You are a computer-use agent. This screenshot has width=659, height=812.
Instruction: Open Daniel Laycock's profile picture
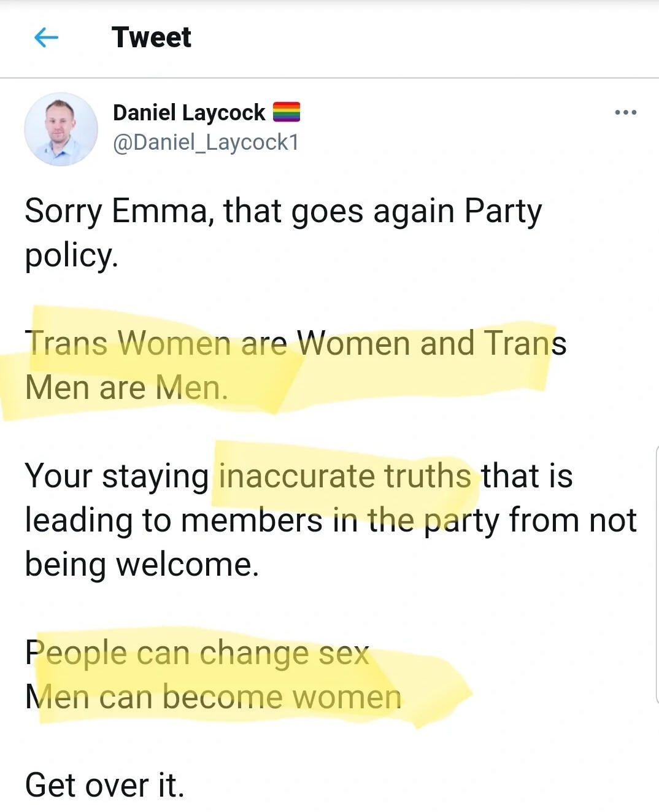tap(61, 130)
